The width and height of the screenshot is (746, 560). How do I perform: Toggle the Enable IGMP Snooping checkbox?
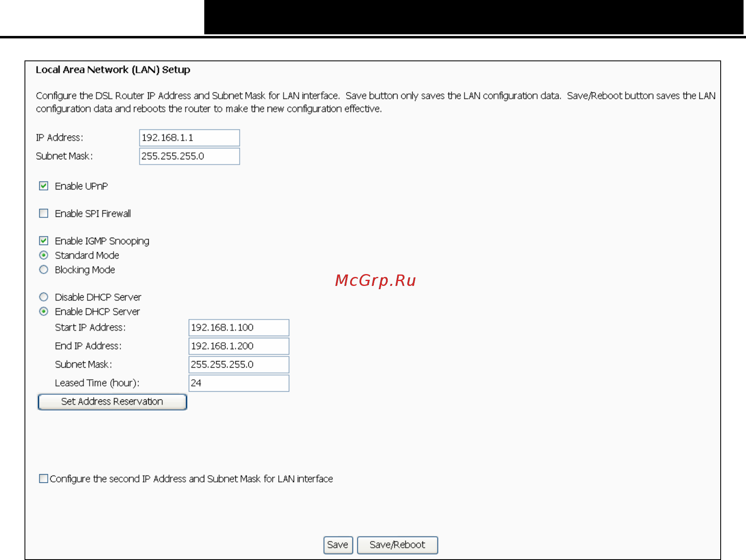tap(44, 241)
